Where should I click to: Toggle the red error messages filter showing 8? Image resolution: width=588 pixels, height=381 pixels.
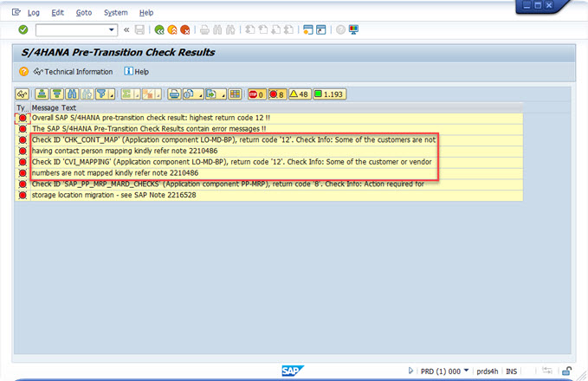pyautogui.click(x=277, y=94)
